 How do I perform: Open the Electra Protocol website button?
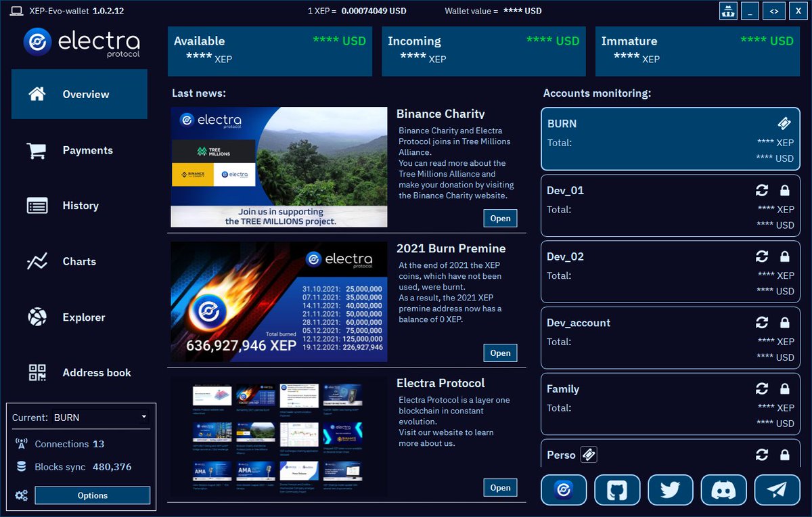pos(564,490)
